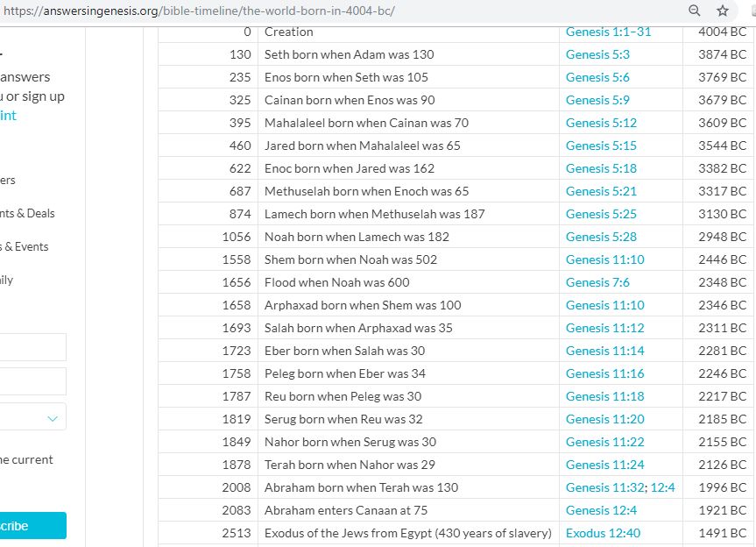Image resolution: width=756 pixels, height=547 pixels.
Task: Click the Genesis 11:32 link
Action: [604, 487]
